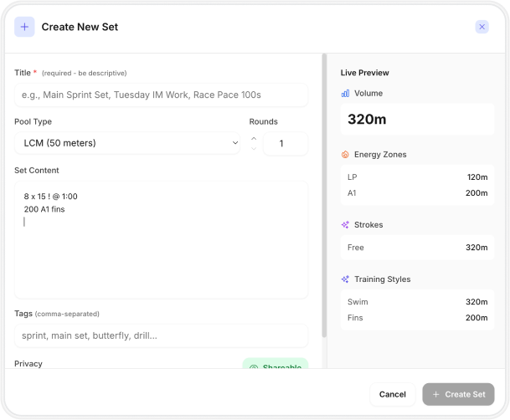Select the Fins 200m training style row

[416, 318]
